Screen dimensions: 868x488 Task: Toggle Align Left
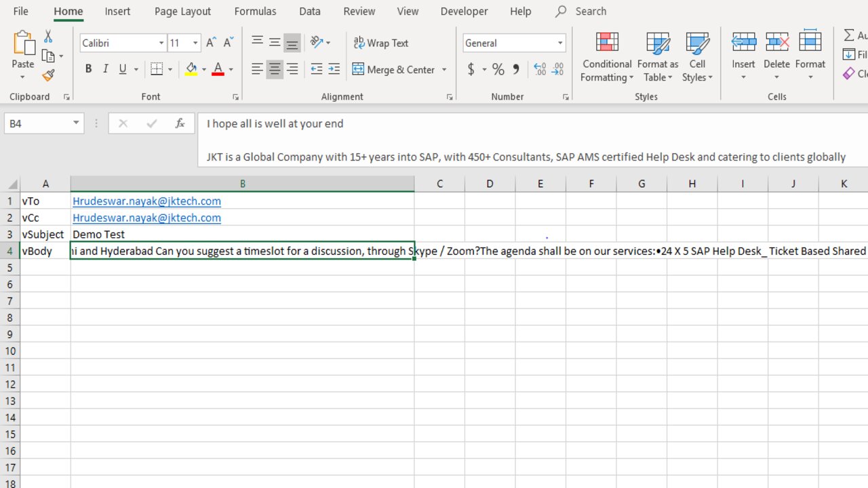(x=257, y=69)
